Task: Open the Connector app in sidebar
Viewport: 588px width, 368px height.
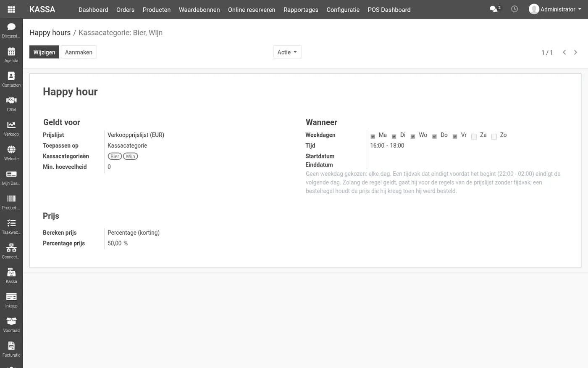Action: pos(11,251)
